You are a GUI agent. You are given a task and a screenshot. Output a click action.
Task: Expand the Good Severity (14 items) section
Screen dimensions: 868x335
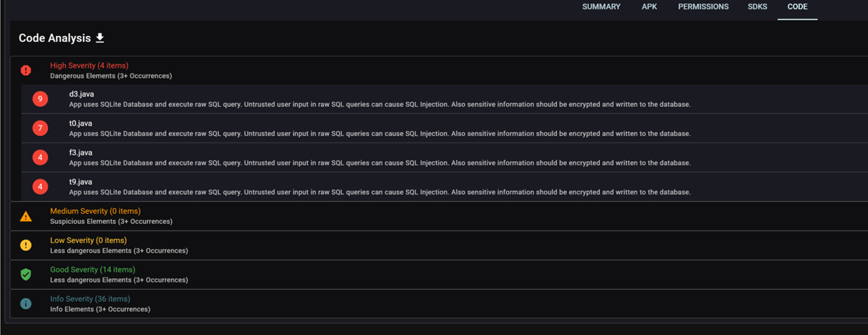(x=439, y=274)
